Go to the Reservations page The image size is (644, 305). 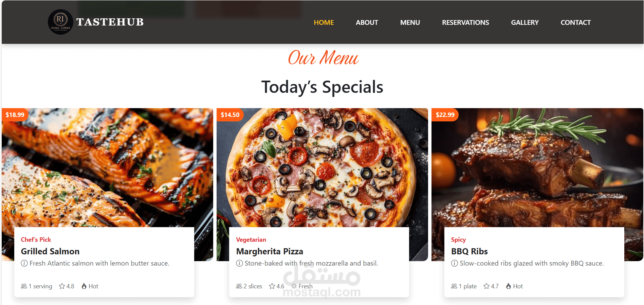pyautogui.click(x=465, y=22)
